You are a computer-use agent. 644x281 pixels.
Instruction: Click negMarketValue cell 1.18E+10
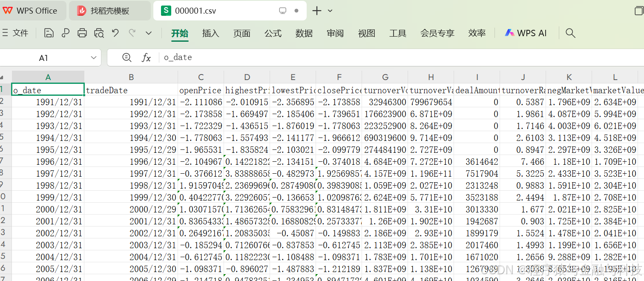coord(569,162)
